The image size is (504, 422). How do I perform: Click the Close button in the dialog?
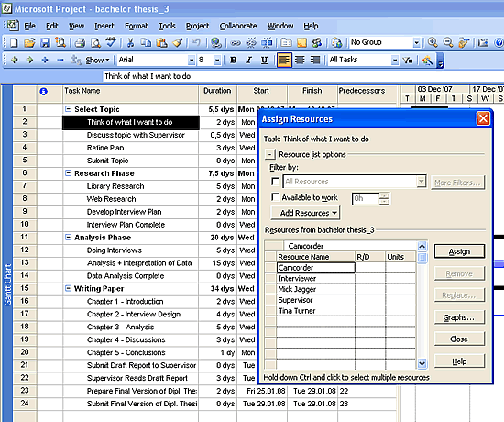459,339
